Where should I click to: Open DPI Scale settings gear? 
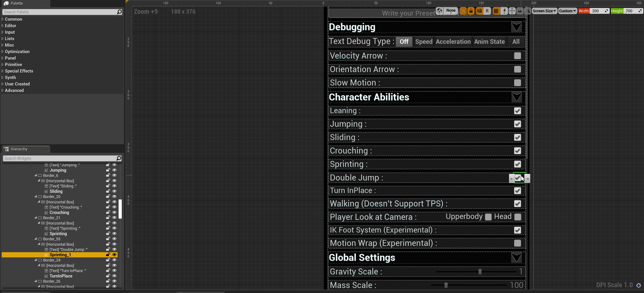pyautogui.click(x=639, y=285)
